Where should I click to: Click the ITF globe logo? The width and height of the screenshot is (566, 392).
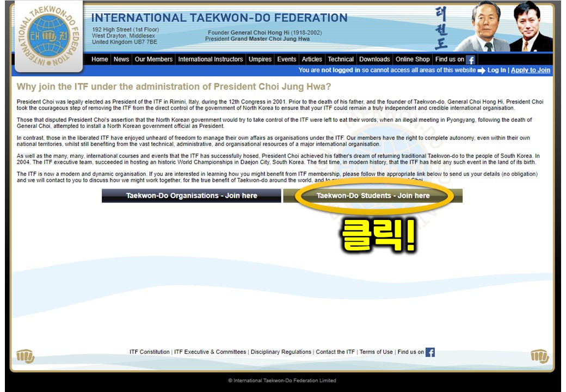[x=49, y=36]
